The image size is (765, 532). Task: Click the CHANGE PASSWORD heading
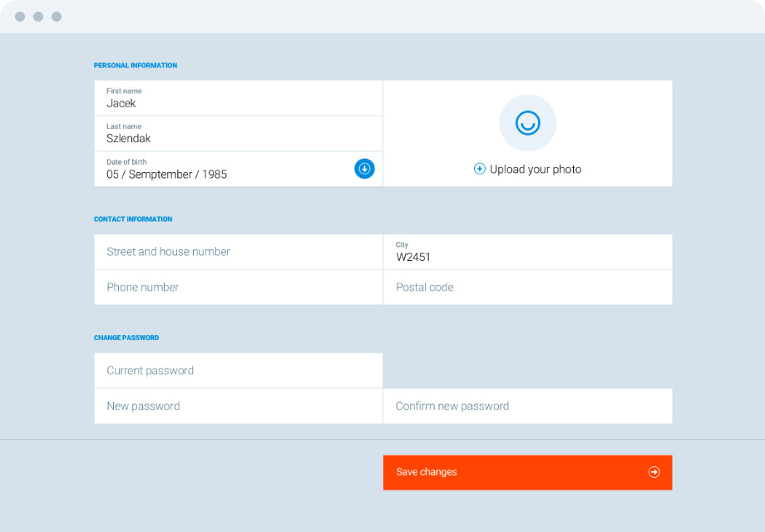coord(126,337)
